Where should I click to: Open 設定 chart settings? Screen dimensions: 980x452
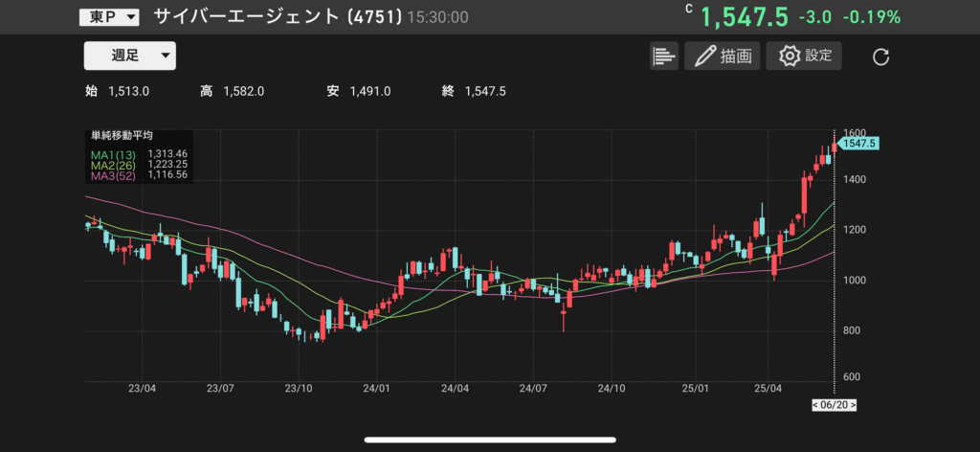[x=804, y=56]
